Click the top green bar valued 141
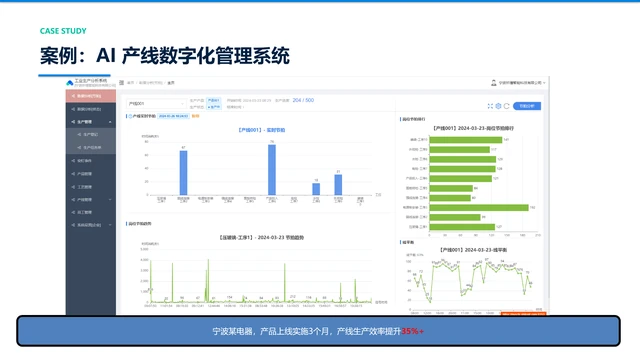The image size is (640, 360). [466, 140]
